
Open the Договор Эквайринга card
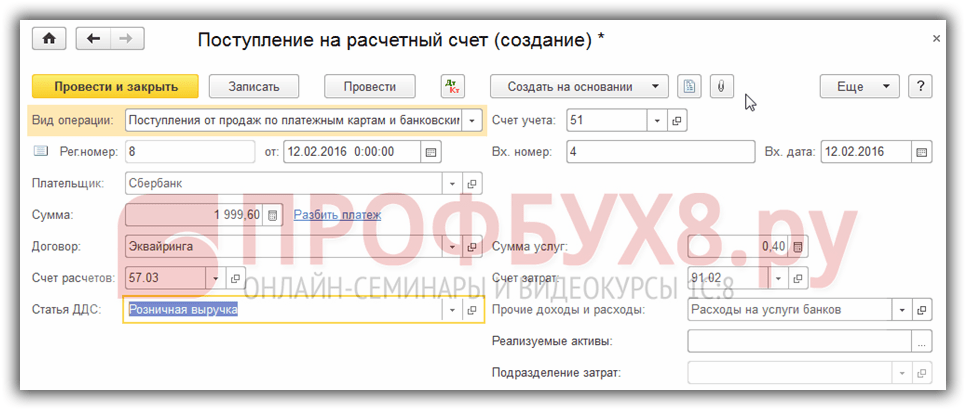pyautogui.click(x=473, y=247)
